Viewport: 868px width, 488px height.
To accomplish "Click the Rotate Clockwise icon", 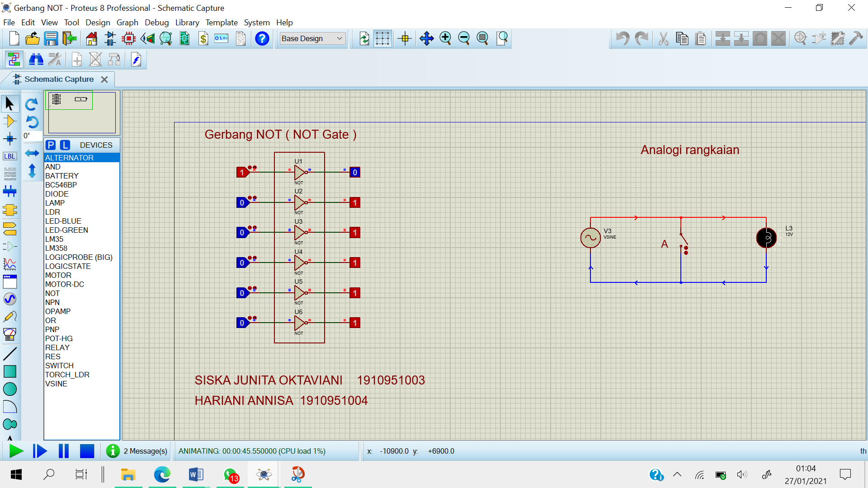I will pyautogui.click(x=31, y=104).
